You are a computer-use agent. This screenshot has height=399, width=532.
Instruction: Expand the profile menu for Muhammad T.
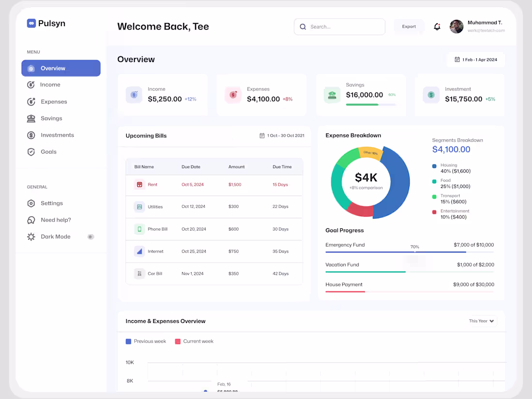[456, 26]
